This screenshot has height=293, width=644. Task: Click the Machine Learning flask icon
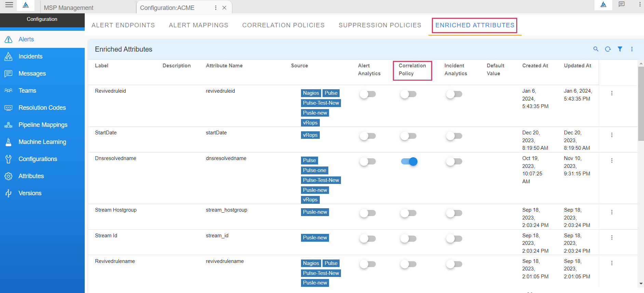point(9,142)
